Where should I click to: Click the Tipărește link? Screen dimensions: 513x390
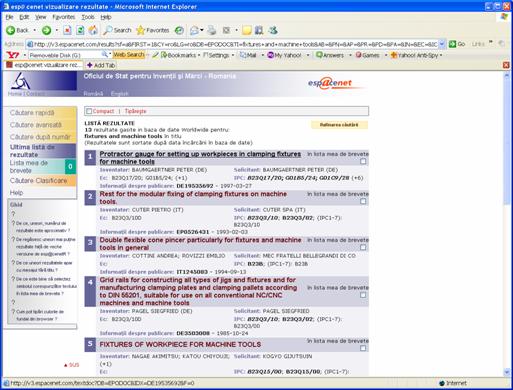[135, 111]
